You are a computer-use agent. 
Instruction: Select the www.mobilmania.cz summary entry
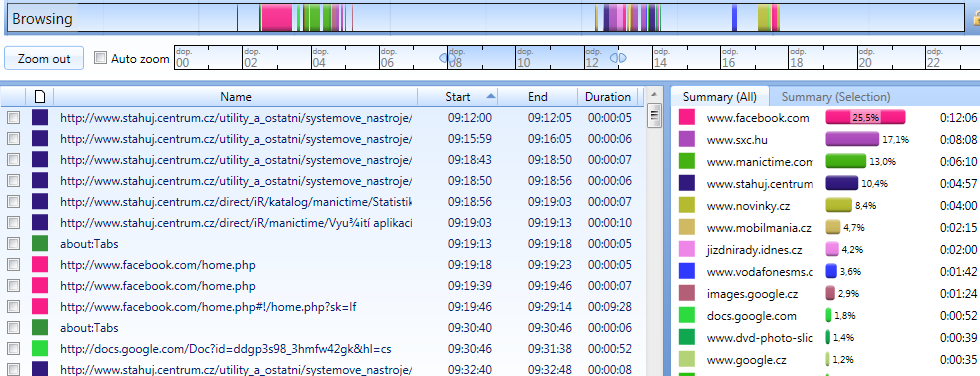point(759,227)
